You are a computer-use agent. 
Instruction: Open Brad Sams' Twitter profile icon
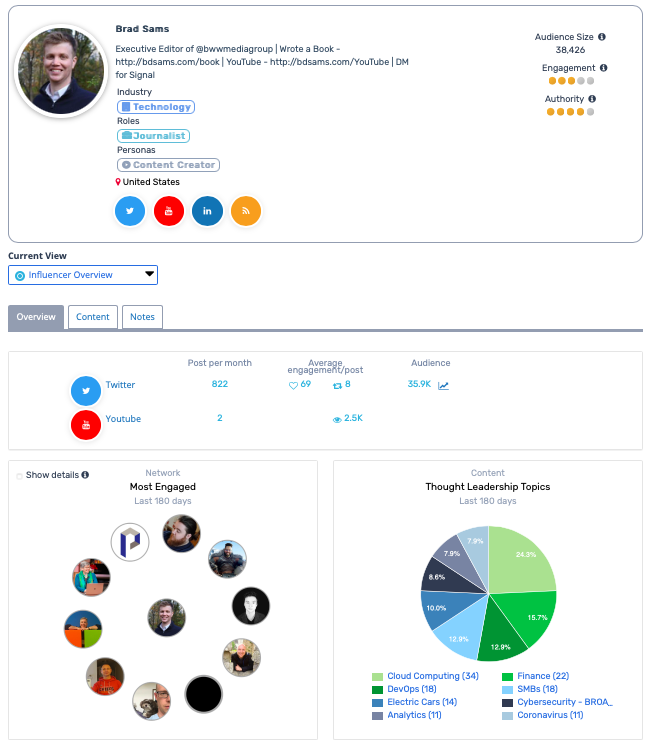pyautogui.click(x=130, y=211)
